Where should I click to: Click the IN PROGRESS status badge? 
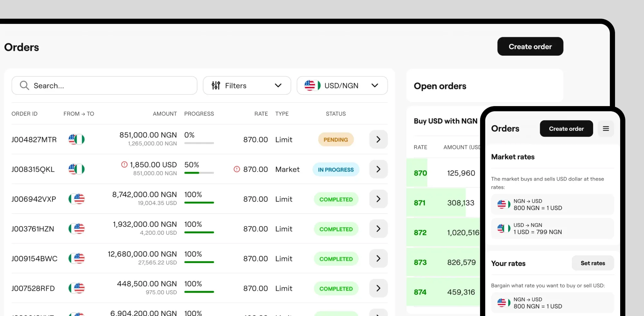coord(336,170)
